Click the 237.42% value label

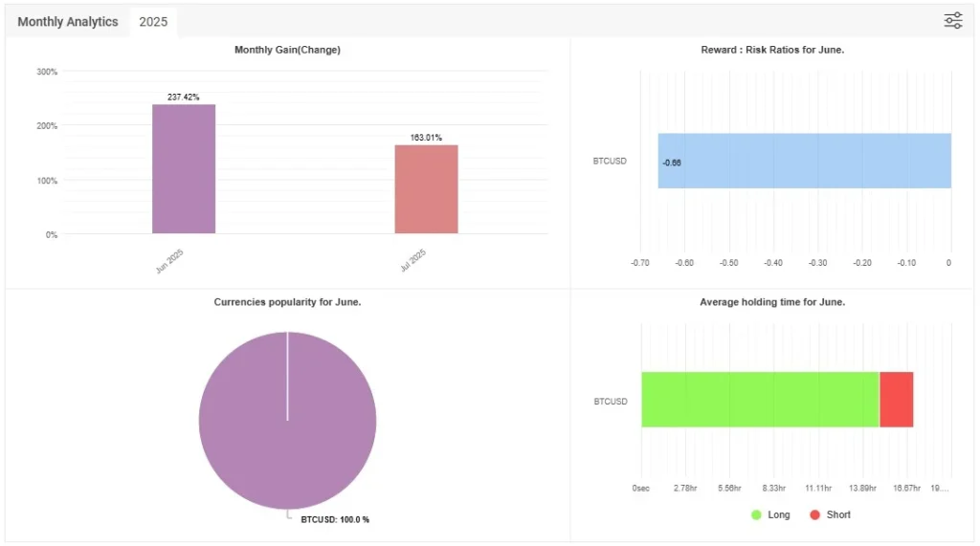click(183, 97)
